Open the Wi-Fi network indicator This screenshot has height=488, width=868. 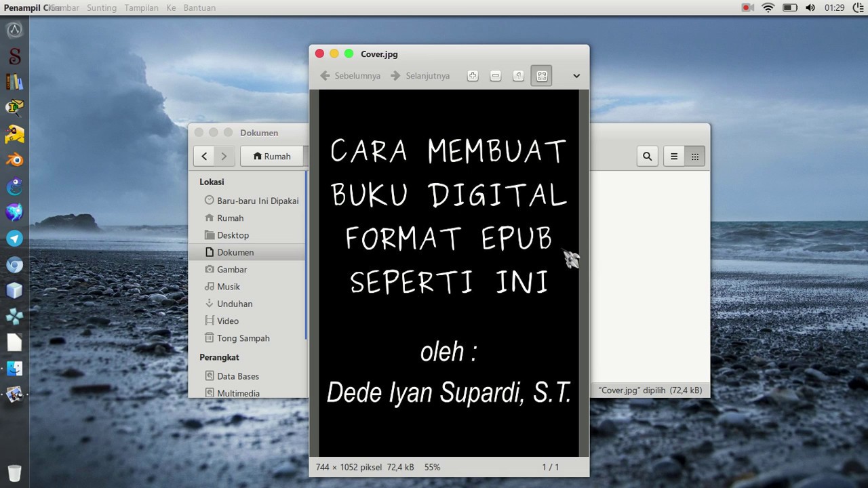point(768,7)
